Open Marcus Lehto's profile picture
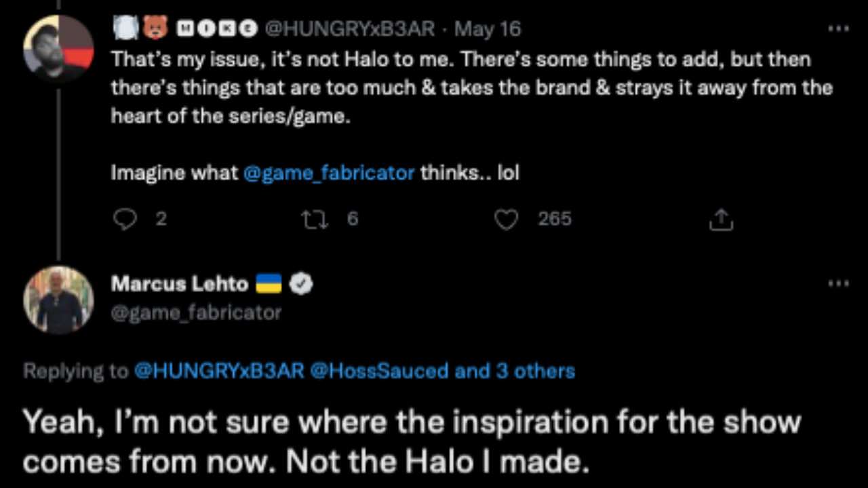This screenshot has height=488, width=868. 58,300
